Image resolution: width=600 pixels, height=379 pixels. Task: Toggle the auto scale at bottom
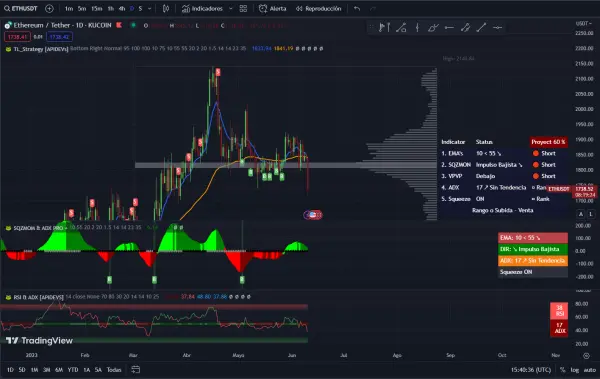[590, 369]
